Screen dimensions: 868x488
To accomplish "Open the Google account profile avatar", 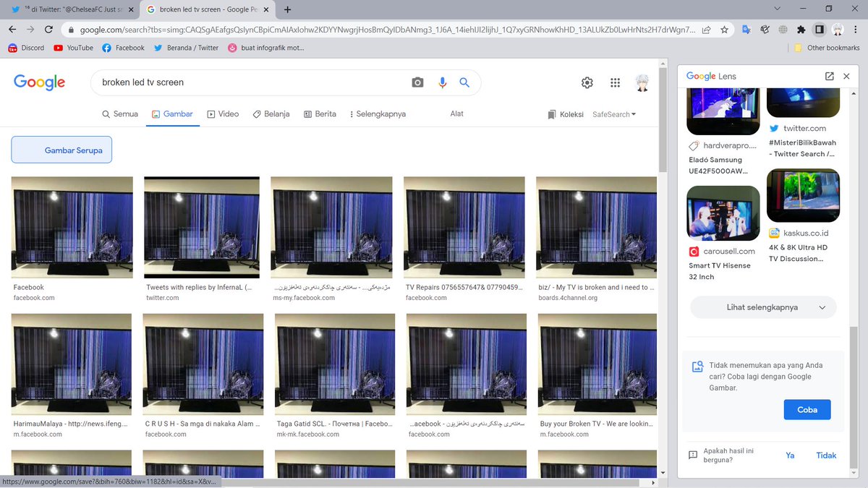I will 642,82.
